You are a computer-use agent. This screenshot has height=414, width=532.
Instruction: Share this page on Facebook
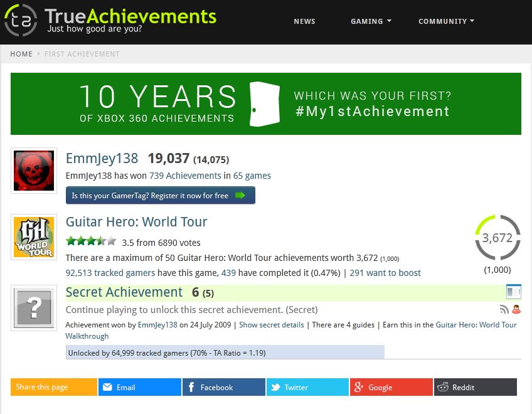pos(223,387)
